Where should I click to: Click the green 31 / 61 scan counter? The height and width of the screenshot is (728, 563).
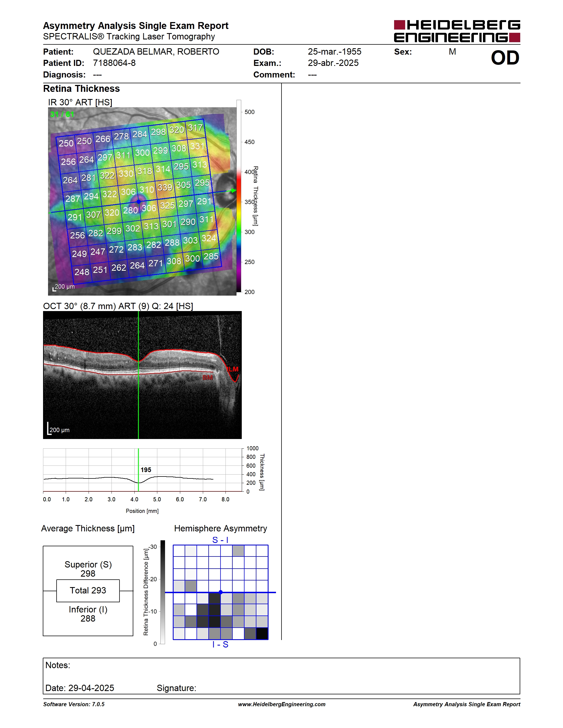(62, 114)
